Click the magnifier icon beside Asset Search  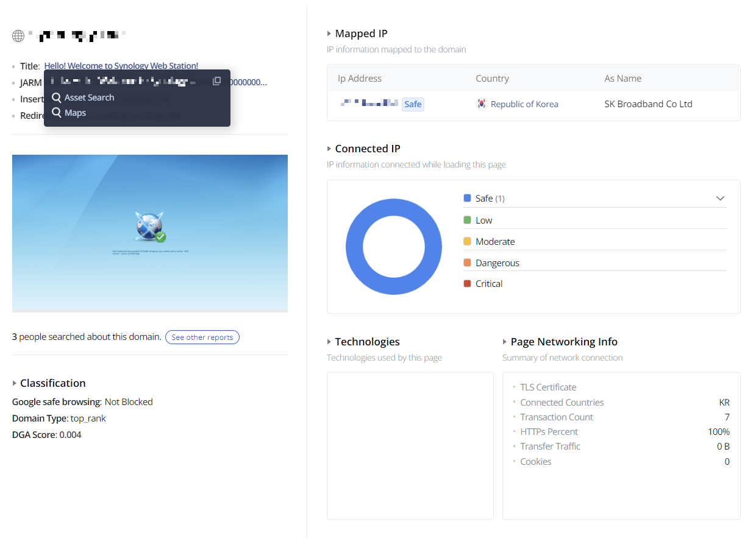57,97
